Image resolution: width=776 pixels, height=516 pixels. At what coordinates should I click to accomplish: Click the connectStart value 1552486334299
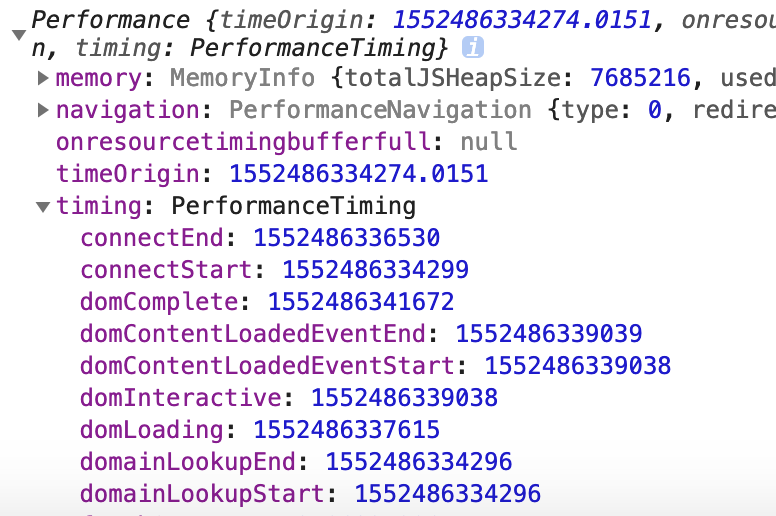(x=375, y=270)
